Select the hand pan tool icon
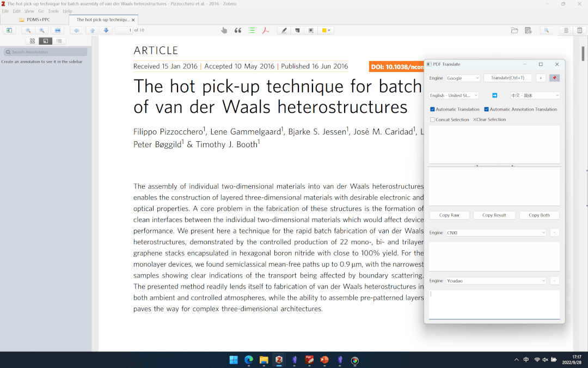 click(x=224, y=31)
